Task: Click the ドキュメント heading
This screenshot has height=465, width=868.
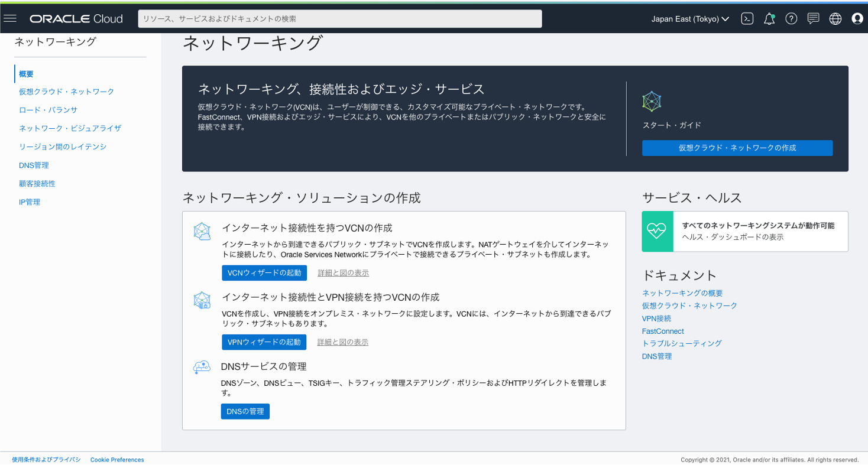Action: pos(679,275)
